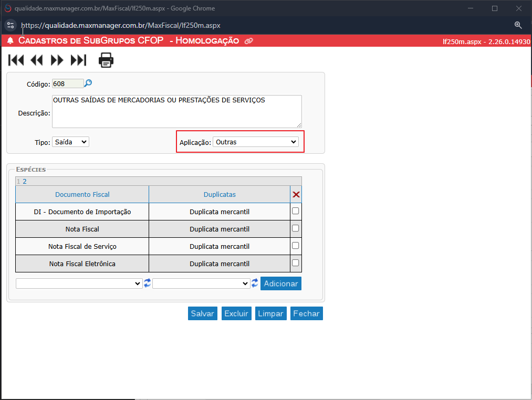Click Duplicata mercantil in Nota Fiscal de Serviço row
This screenshot has width=532, height=400.
pyautogui.click(x=220, y=246)
